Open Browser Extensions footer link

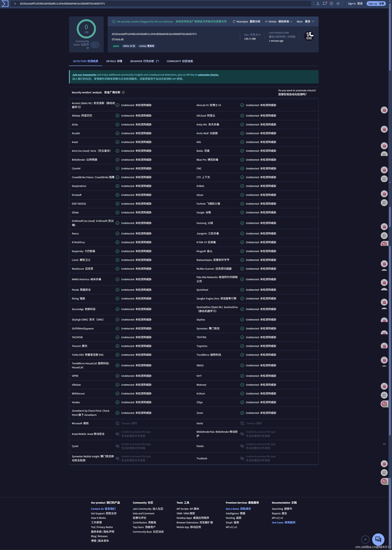[195, 522]
